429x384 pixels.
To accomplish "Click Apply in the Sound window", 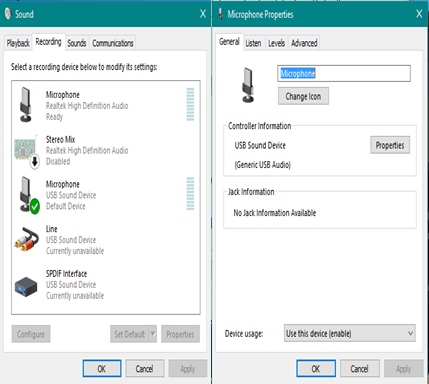I will pos(188,369).
